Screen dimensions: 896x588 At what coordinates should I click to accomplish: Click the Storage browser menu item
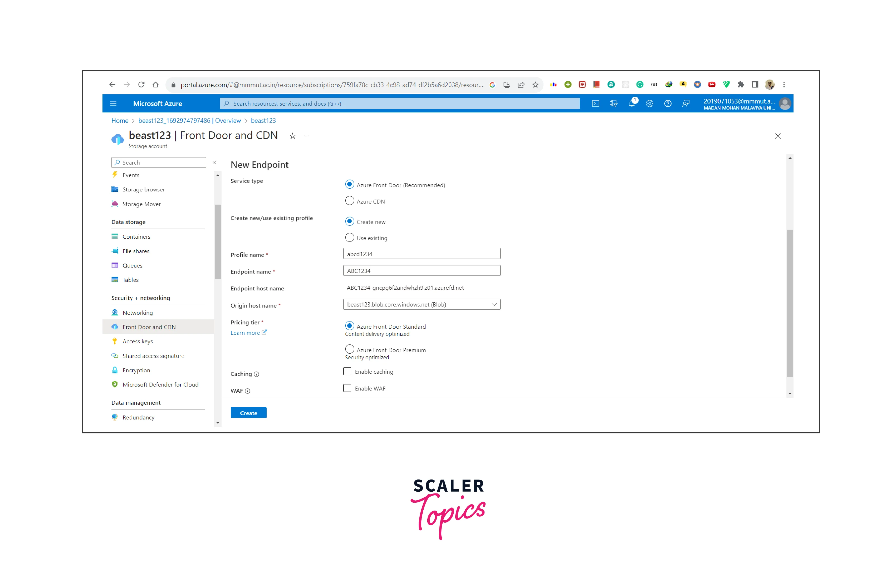coord(143,190)
